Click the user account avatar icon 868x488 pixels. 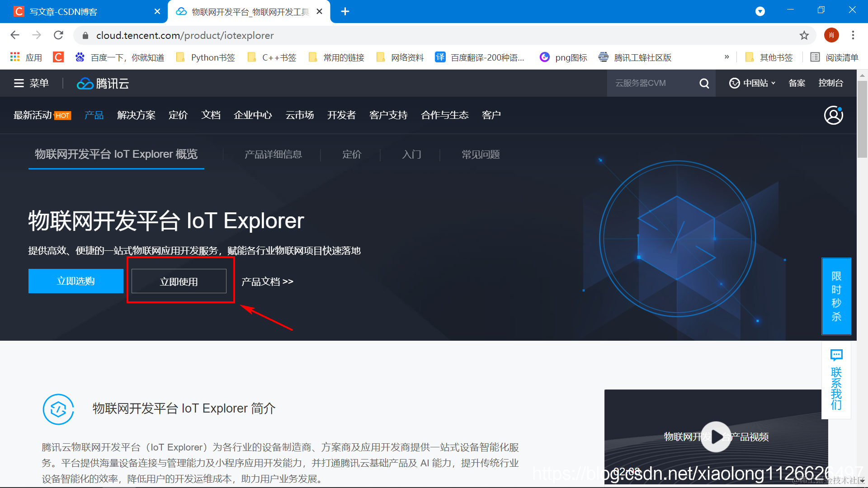[x=833, y=115]
